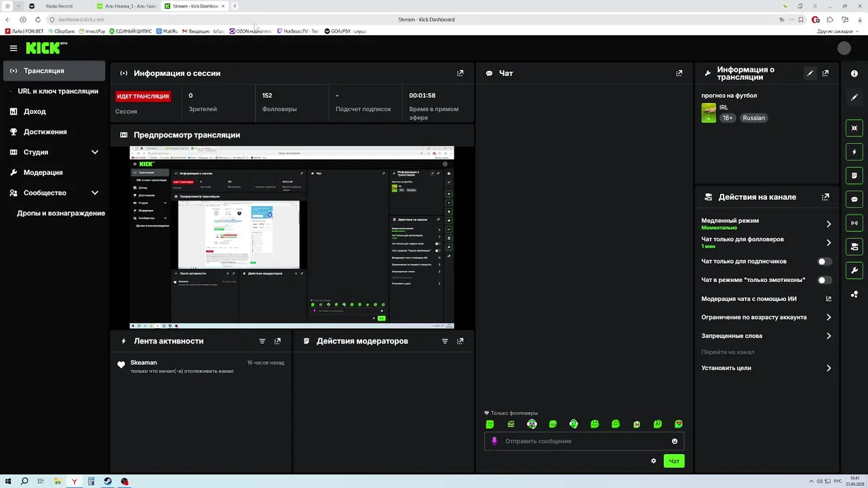This screenshot has height=488, width=868.
Task: Click Перейти на канал link
Action: click(728, 352)
